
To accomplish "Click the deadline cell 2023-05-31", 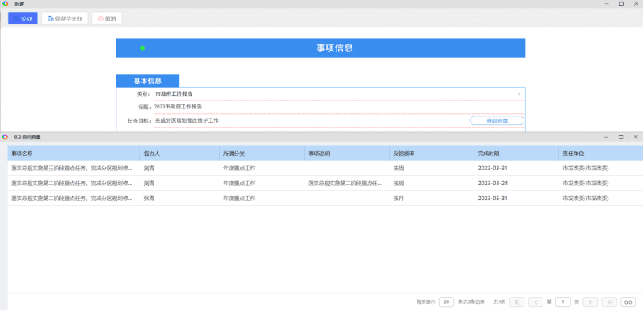I will click(x=493, y=198).
